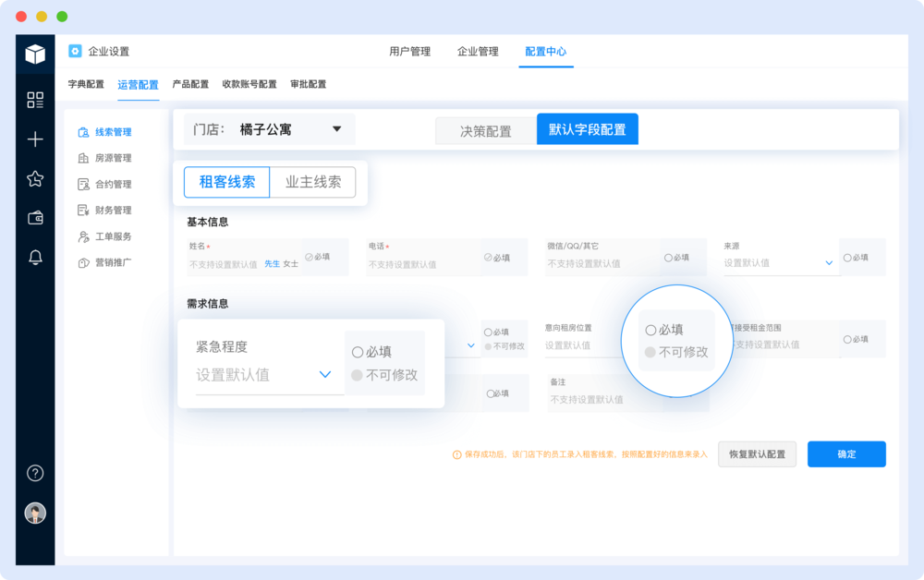Open 审批配置 sub-tab
Viewport: 924px width, 580px height.
point(309,84)
